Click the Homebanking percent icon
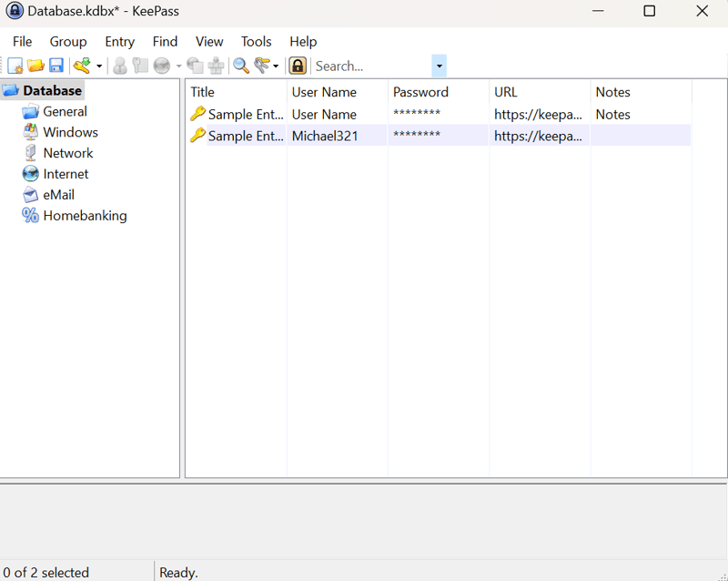728x581 pixels. click(x=31, y=215)
